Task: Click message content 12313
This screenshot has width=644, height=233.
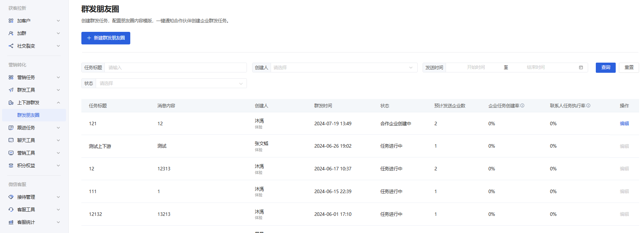Action: (164, 169)
